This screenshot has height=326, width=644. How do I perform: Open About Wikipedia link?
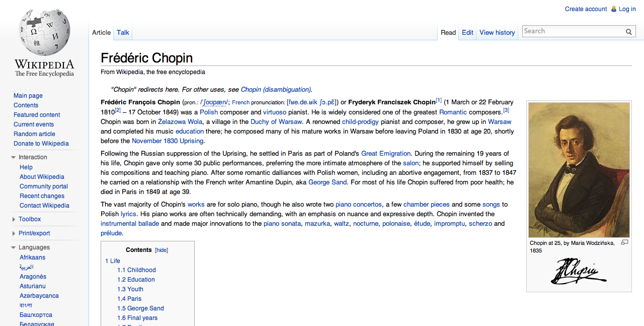pyautogui.click(x=42, y=177)
